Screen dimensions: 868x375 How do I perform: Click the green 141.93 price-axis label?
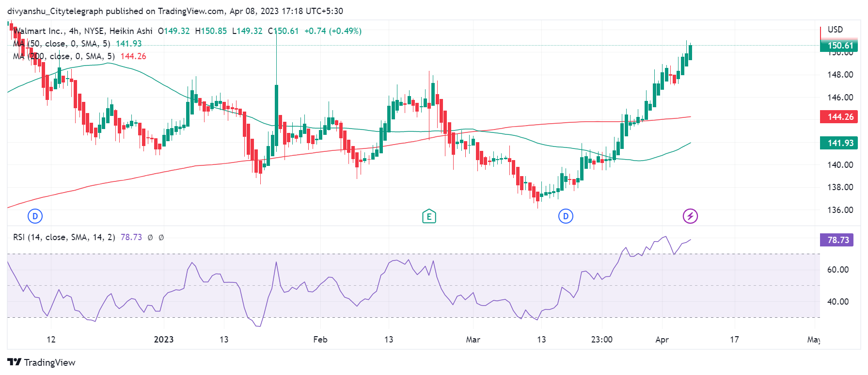point(839,143)
